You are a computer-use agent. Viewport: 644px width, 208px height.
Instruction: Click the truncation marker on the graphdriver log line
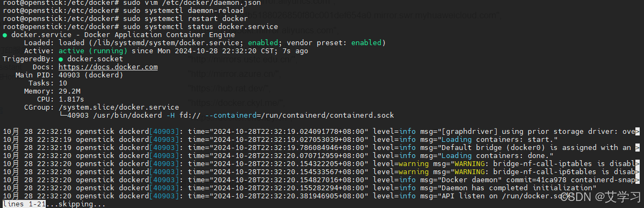coord(638,132)
